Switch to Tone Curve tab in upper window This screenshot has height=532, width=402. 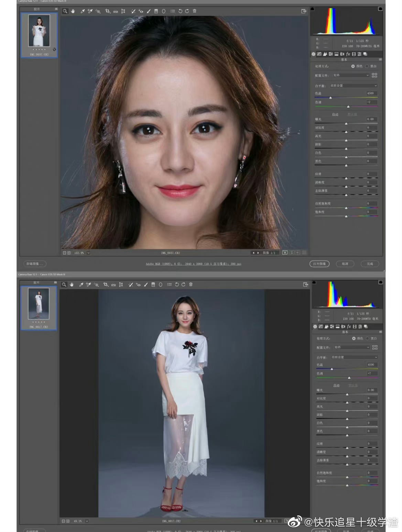tap(319, 54)
